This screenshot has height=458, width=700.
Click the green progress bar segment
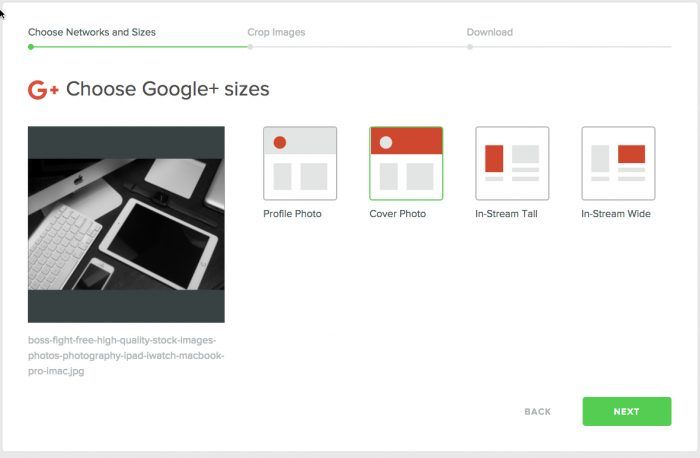140,46
